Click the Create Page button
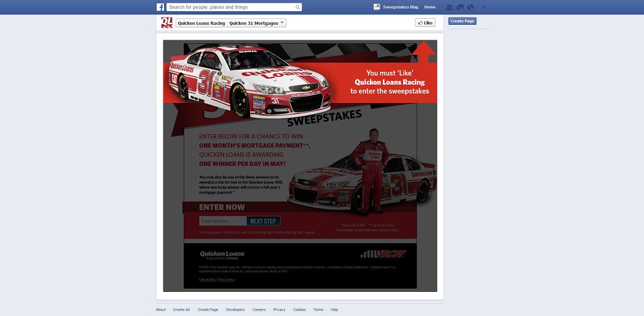Screen dimensions: 644x316 462,21
